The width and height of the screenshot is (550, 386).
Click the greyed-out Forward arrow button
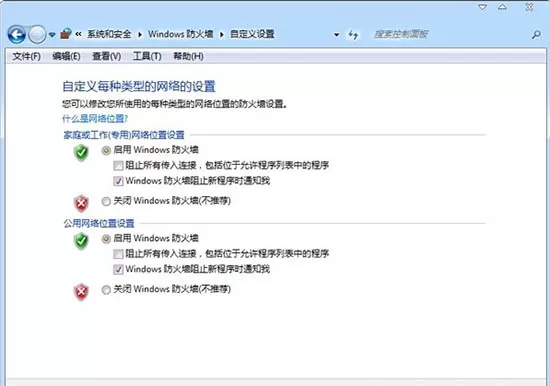click(37, 34)
